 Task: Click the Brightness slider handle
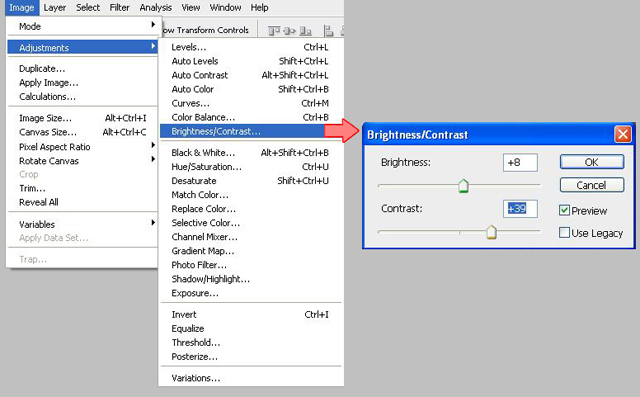pyautogui.click(x=463, y=186)
